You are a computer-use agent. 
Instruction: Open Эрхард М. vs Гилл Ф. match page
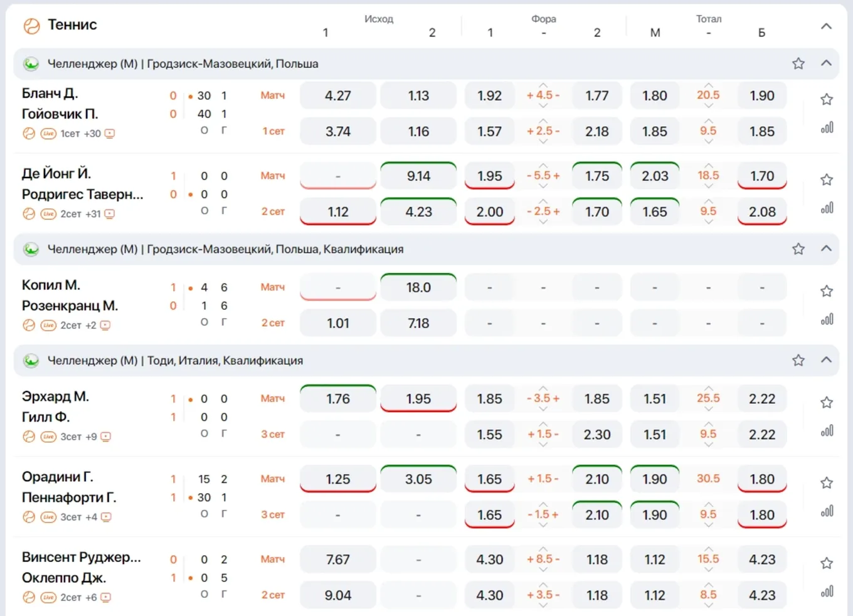click(x=56, y=406)
